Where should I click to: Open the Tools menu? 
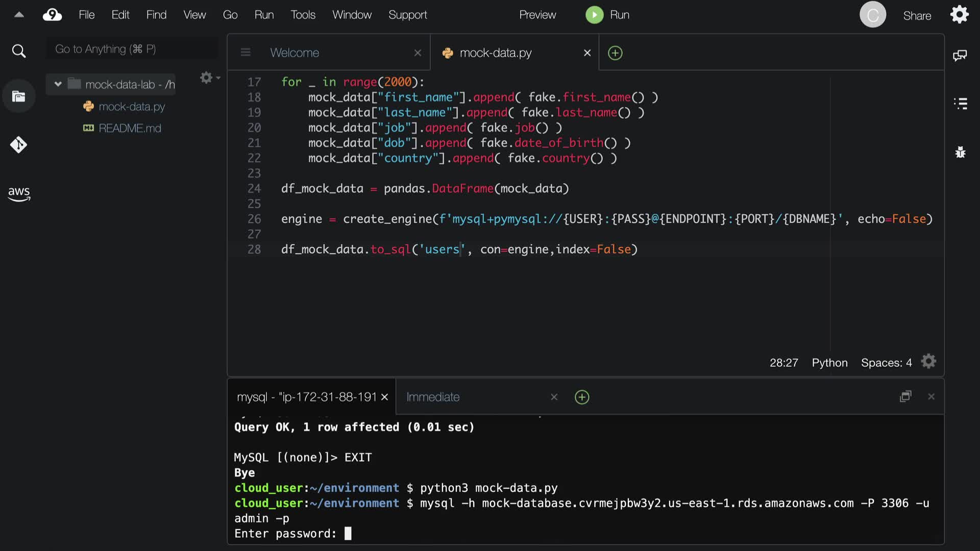tap(303, 15)
